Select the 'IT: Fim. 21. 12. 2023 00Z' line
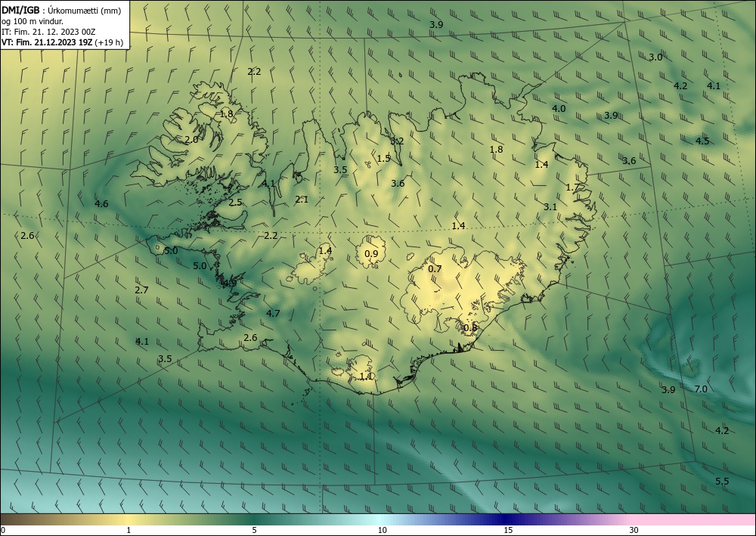Image resolution: width=756 pixels, height=536 pixels. 48,32
